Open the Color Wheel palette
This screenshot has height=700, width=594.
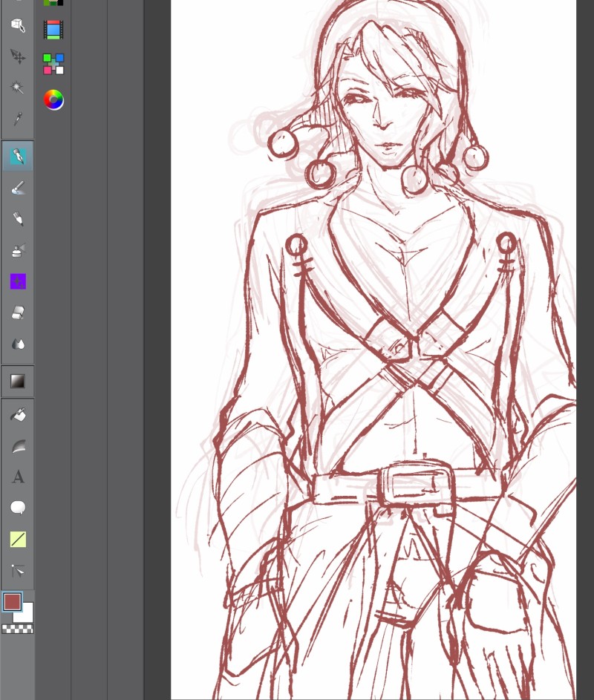pyautogui.click(x=53, y=99)
